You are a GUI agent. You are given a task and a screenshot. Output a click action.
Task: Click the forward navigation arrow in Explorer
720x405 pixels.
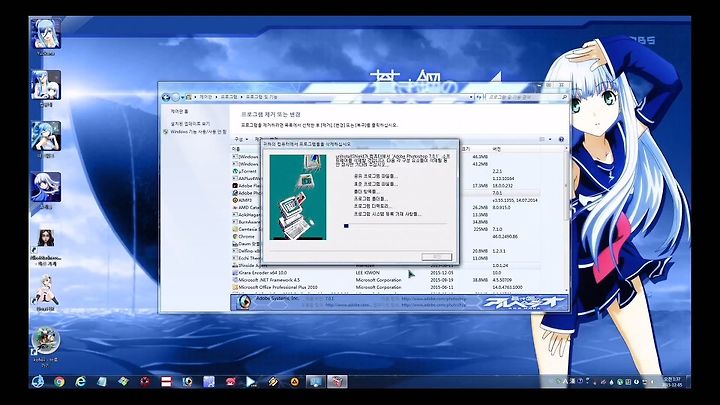[175, 97]
